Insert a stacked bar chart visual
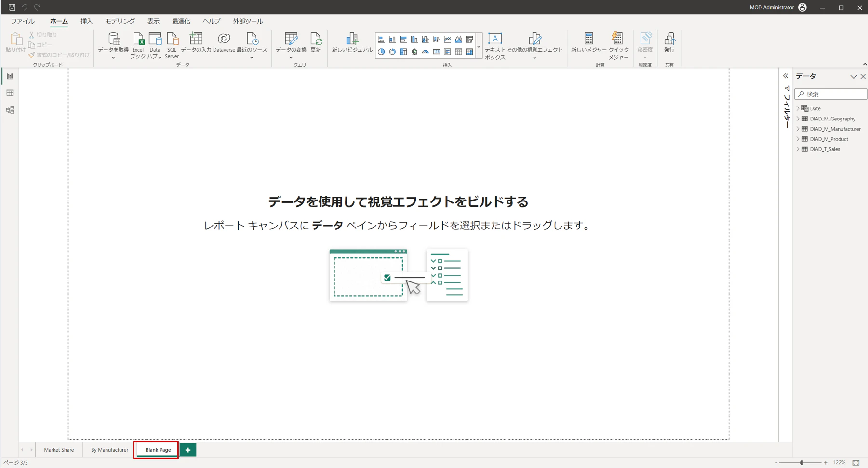 381,40
